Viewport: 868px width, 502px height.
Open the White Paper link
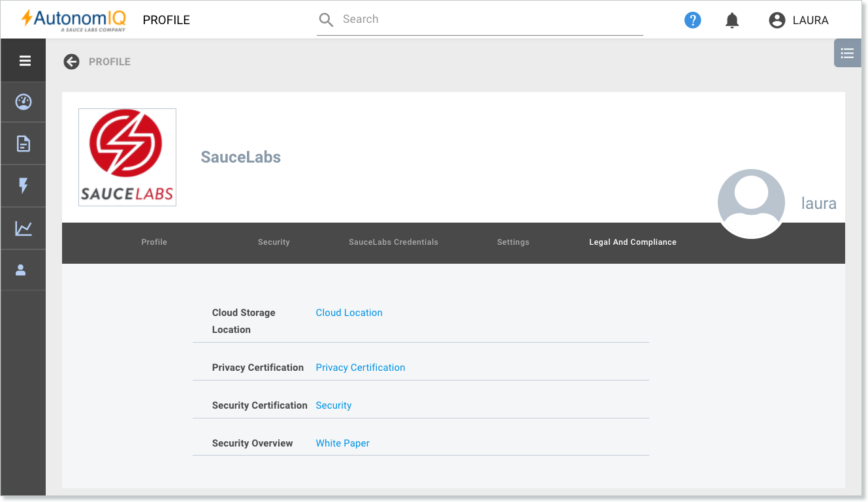342,443
